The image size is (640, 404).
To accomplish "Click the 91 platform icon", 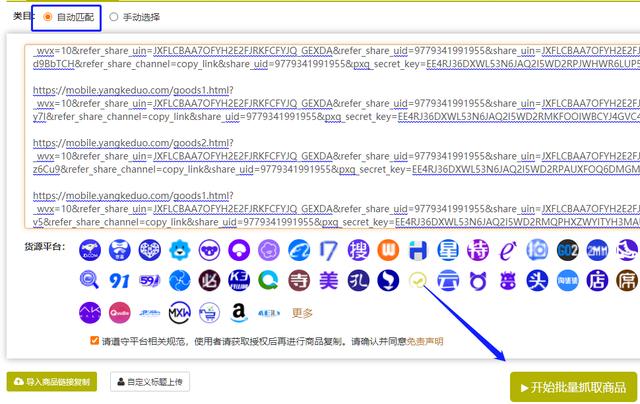I will [120, 281].
